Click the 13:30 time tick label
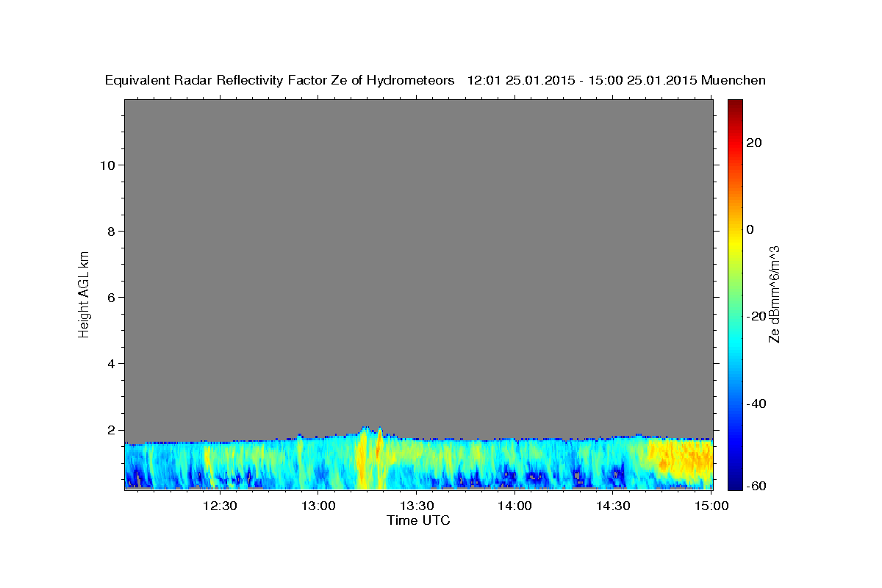The height and width of the screenshot is (588, 882). tap(417, 506)
